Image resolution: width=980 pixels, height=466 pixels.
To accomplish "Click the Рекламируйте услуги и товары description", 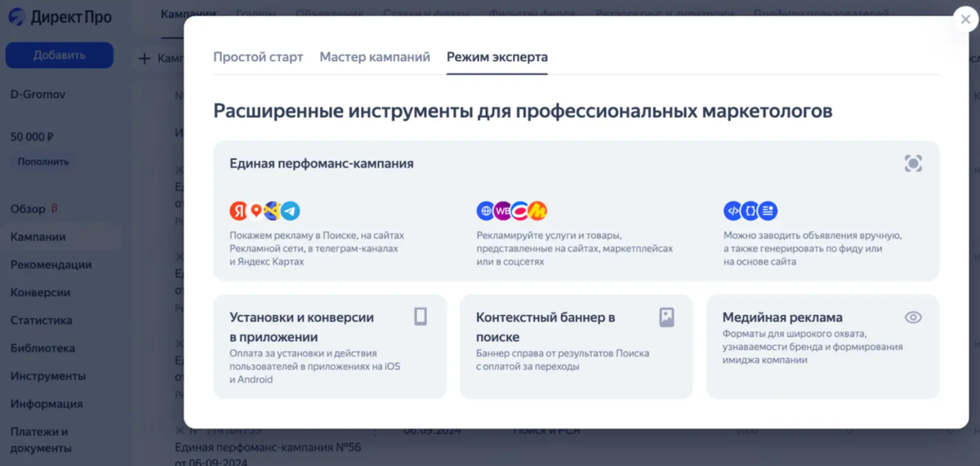I will [575, 248].
